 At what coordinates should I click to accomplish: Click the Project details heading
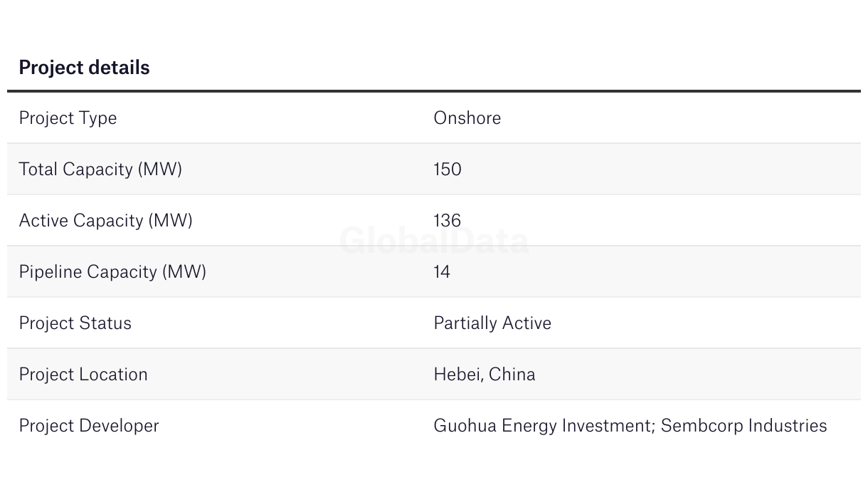[84, 68]
